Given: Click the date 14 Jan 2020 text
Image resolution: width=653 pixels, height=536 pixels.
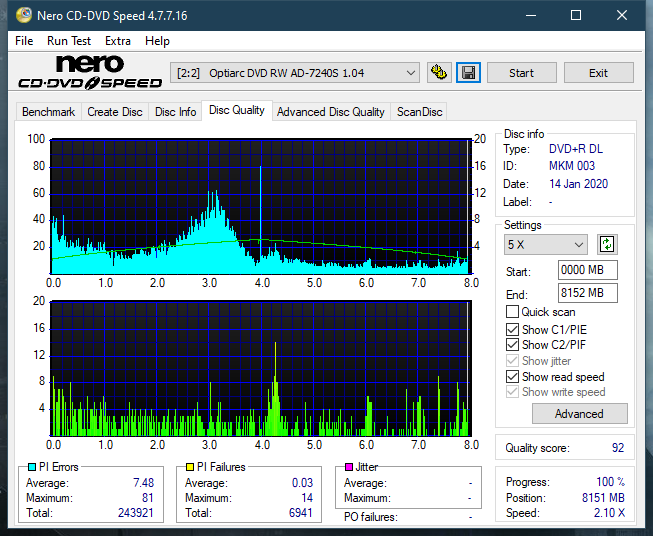Looking at the screenshot, I should pyautogui.click(x=578, y=184).
